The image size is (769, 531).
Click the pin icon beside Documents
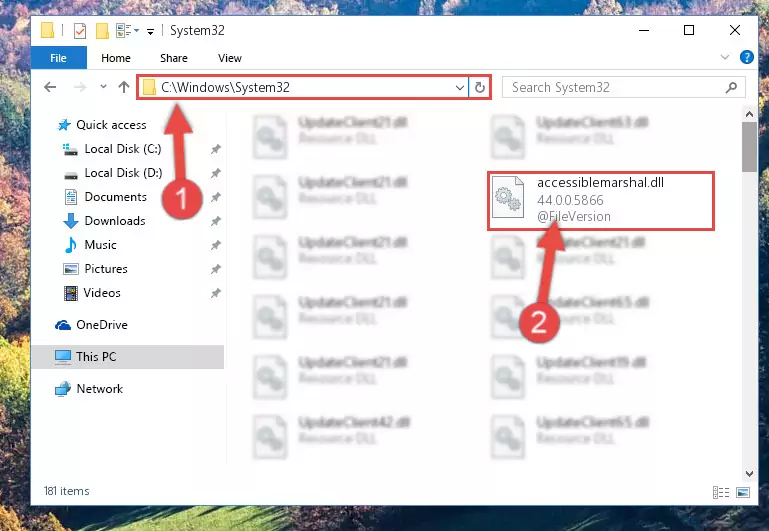tap(215, 197)
